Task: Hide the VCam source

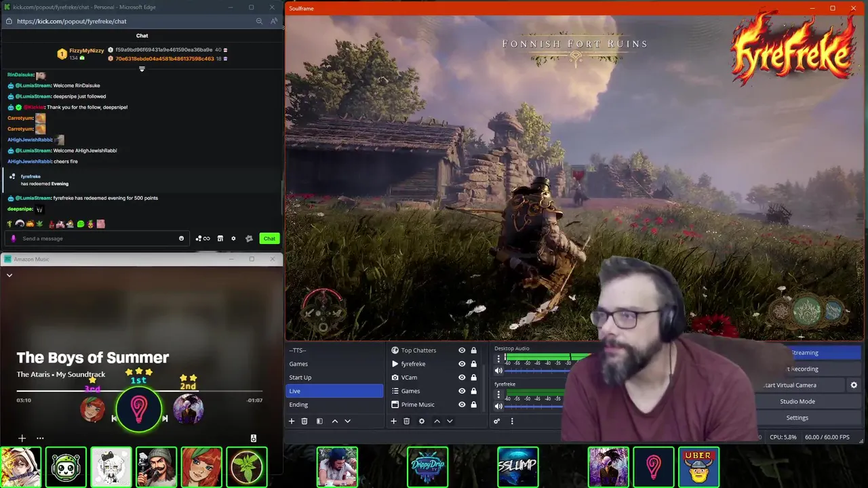Action: tap(462, 378)
